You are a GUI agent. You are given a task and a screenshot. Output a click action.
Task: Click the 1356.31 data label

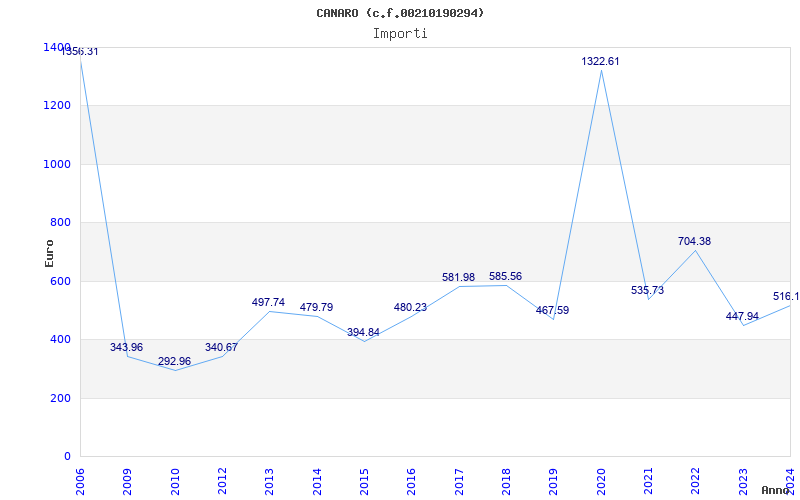click(x=80, y=52)
